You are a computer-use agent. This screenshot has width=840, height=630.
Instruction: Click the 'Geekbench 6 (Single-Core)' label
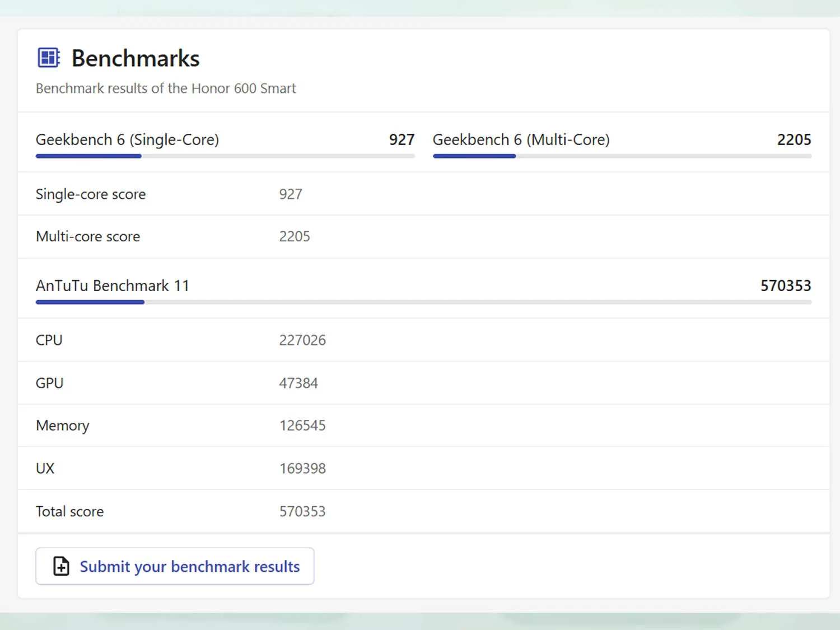[x=127, y=139]
